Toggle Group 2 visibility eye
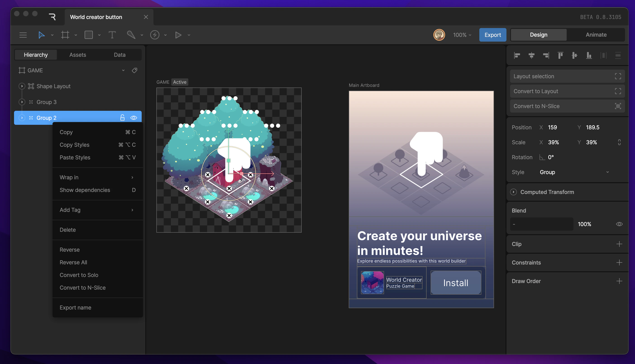This screenshot has width=635, height=364. coord(134,118)
